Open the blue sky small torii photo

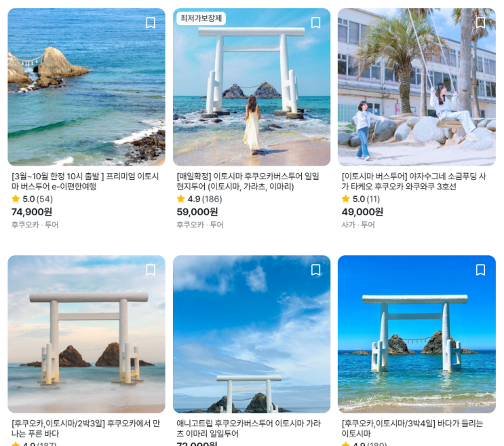(x=252, y=334)
